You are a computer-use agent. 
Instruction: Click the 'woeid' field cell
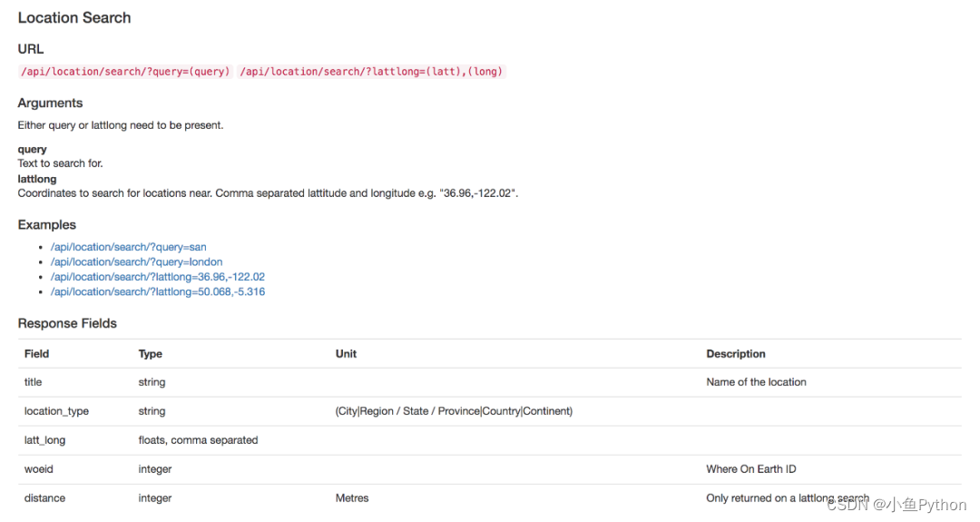39,469
